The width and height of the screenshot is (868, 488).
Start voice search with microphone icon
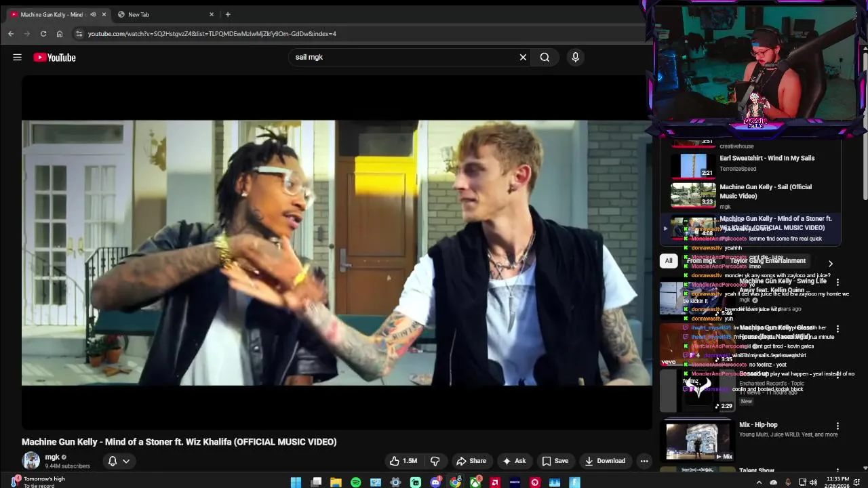coord(575,57)
